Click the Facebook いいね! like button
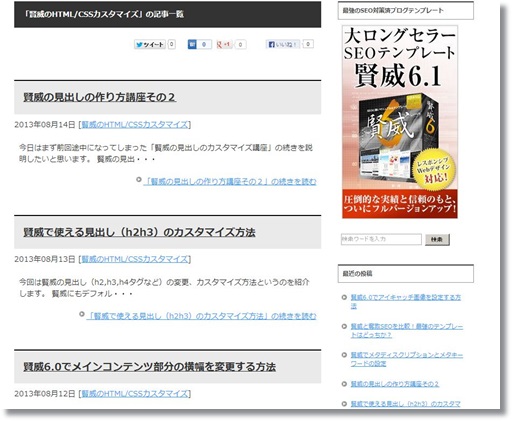This screenshot has width=512, height=421. point(283,44)
